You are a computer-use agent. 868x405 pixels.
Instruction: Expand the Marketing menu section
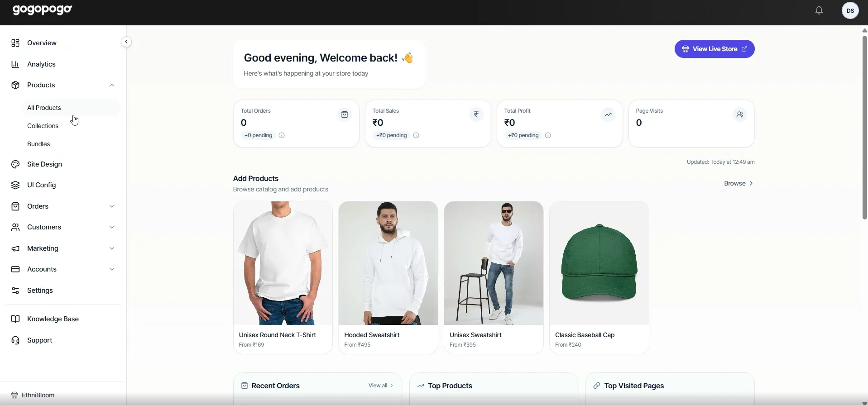point(112,248)
